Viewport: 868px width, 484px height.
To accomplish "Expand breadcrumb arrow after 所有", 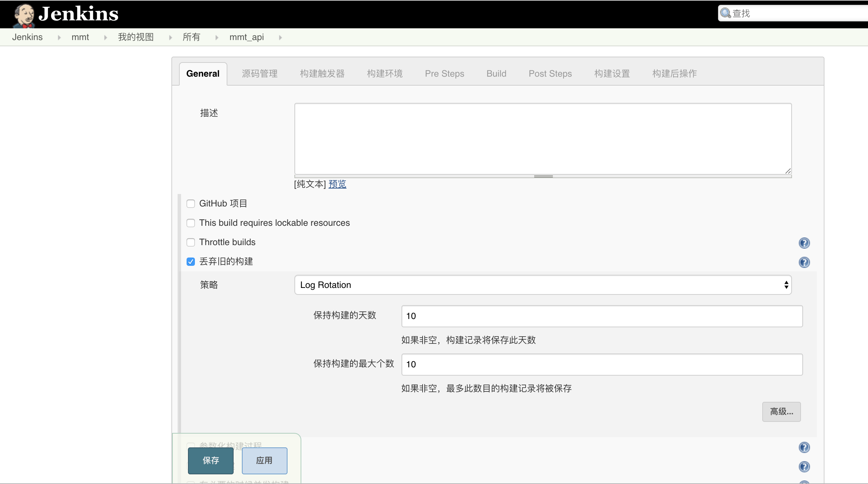I will click(217, 37).
